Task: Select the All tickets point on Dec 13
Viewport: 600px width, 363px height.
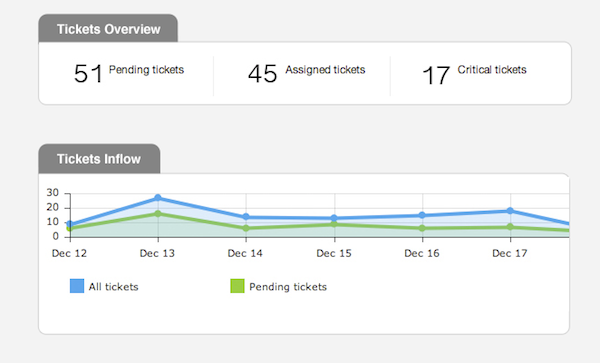Action: pos(158,198)
